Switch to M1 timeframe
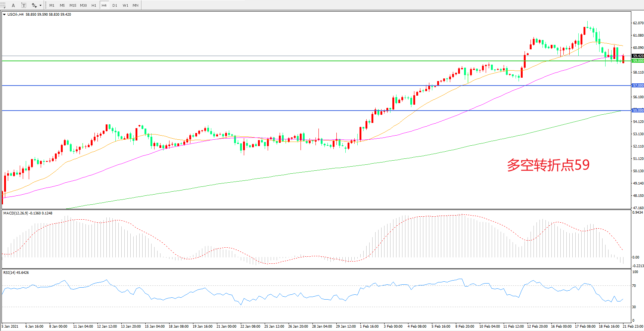 52,5
